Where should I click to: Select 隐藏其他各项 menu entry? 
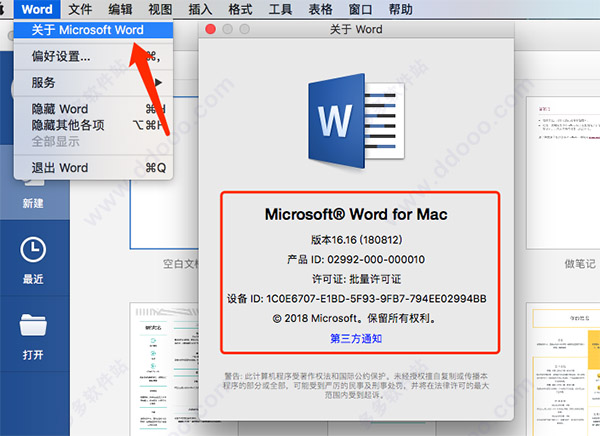[x=93, y=125]
